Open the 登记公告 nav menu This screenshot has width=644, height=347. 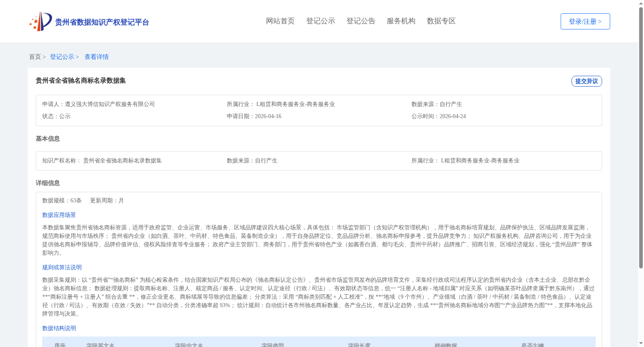point(361,21)
